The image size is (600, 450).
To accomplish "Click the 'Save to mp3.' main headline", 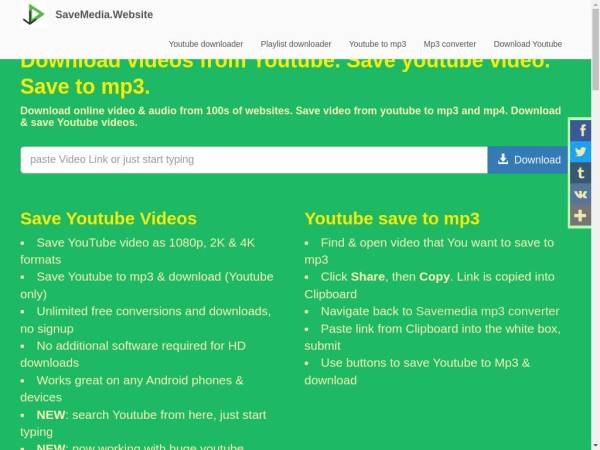I will [85, 86].
